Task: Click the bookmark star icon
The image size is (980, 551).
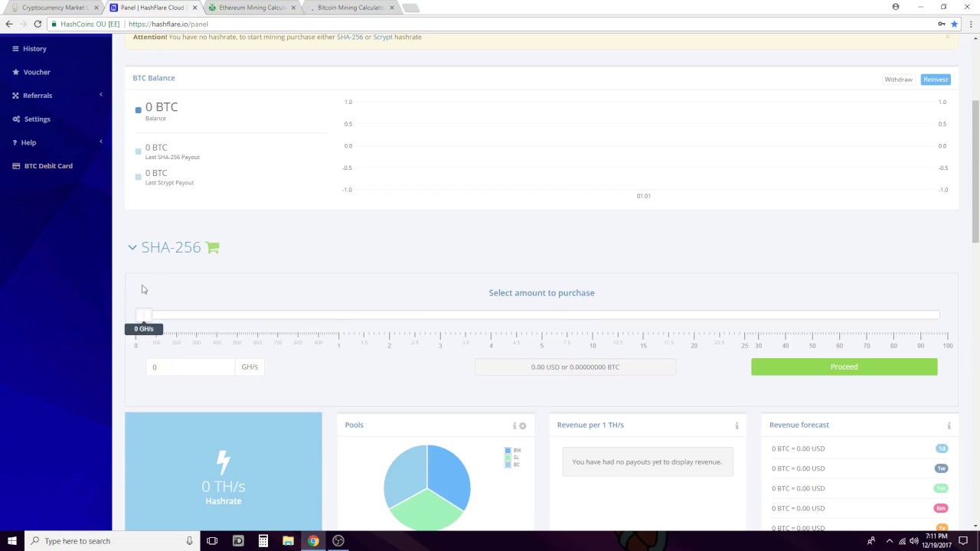Action: (x=954, y=24)
